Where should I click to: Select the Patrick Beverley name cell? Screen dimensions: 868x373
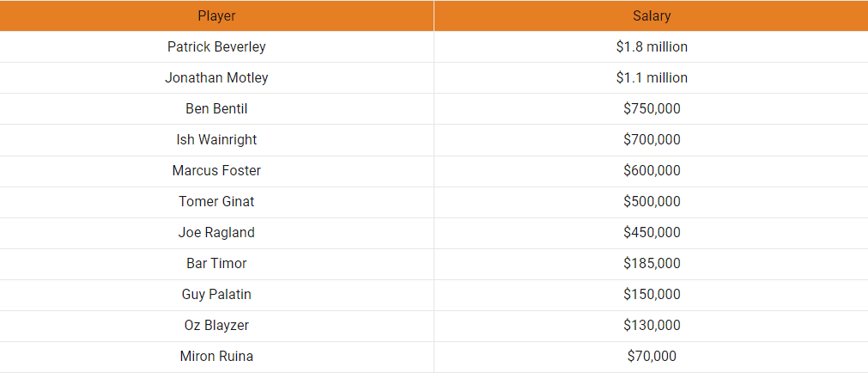click(216, 46)
